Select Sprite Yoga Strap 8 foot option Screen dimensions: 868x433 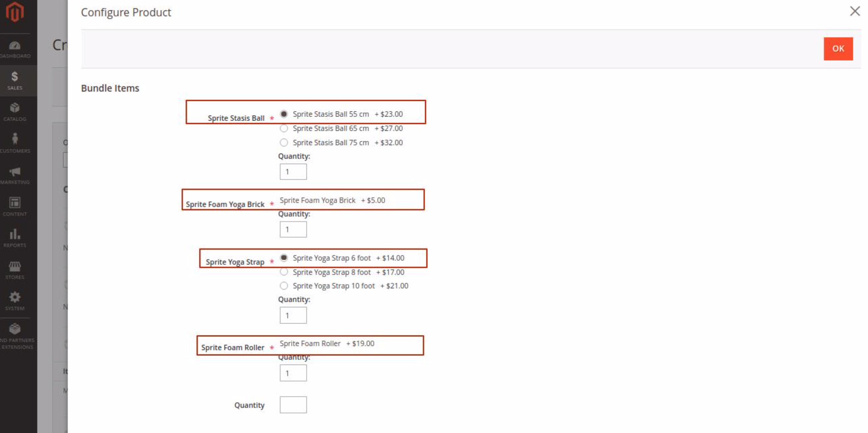(284, 272)
